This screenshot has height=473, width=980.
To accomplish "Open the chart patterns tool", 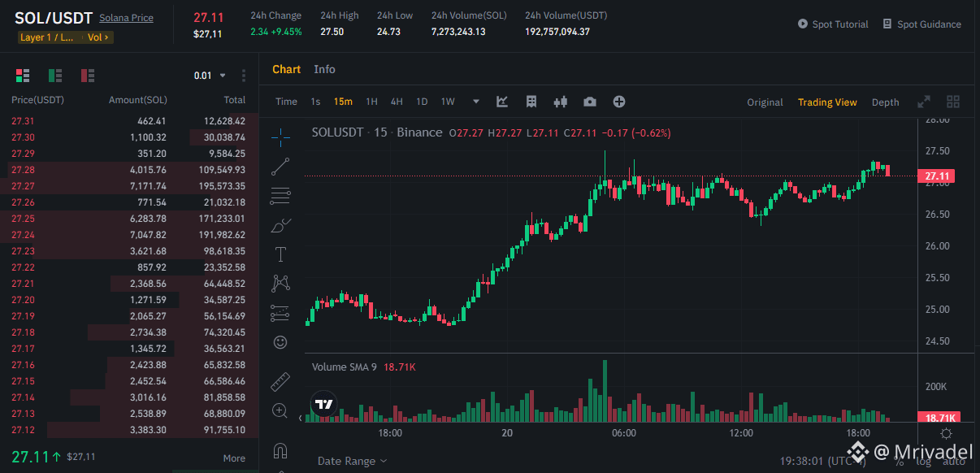I will click(x=280, y=284).
